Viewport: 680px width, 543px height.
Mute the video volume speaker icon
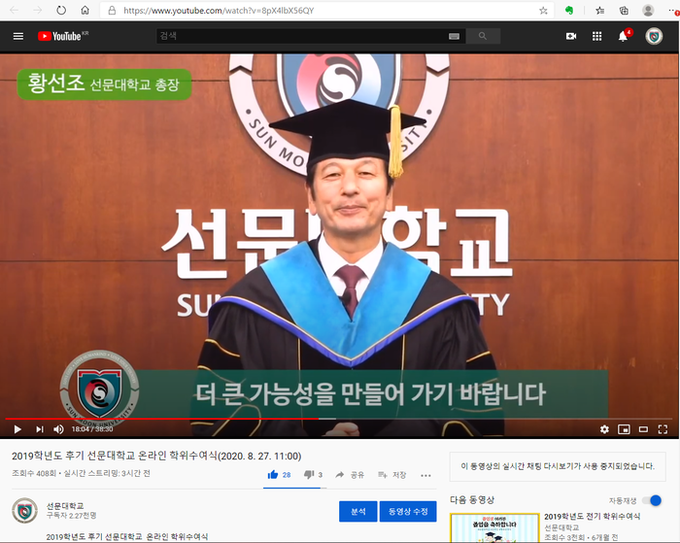(58, 429)
